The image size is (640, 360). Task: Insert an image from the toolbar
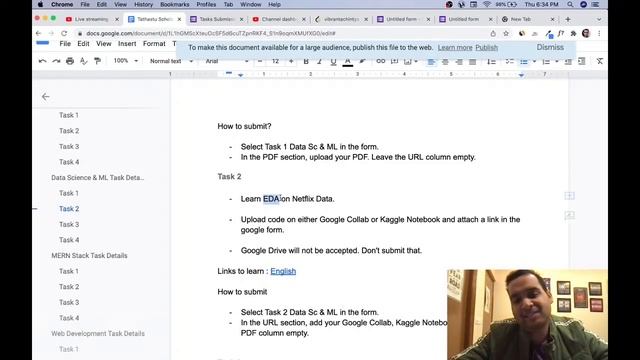click(x=407, y=61)
